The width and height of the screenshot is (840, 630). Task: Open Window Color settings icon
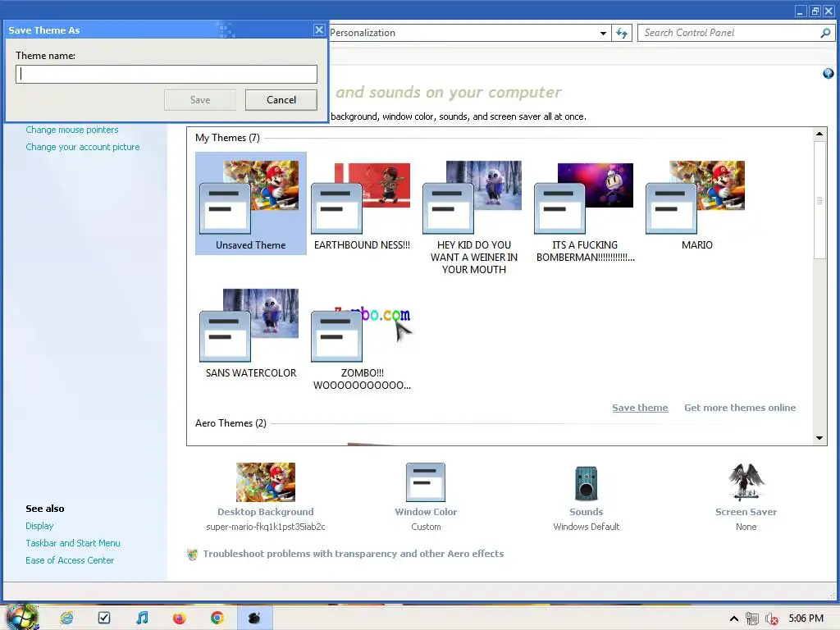426,482
